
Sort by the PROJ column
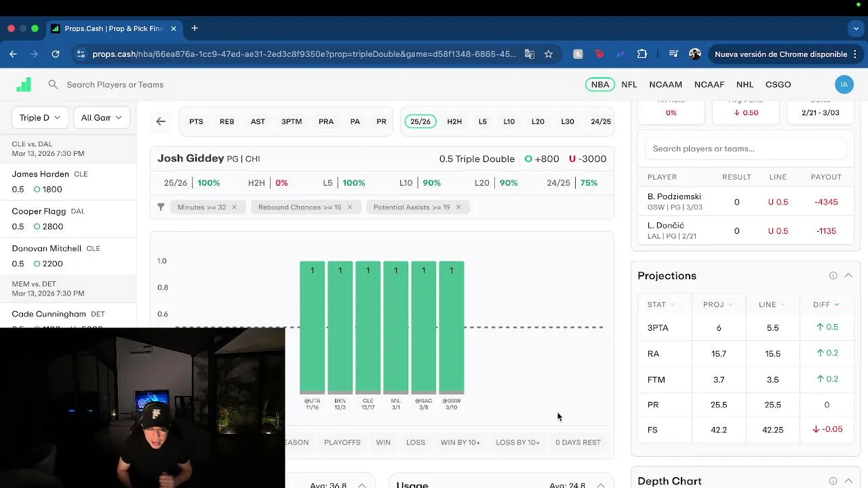pyautogui.click(x=718, y=304)
